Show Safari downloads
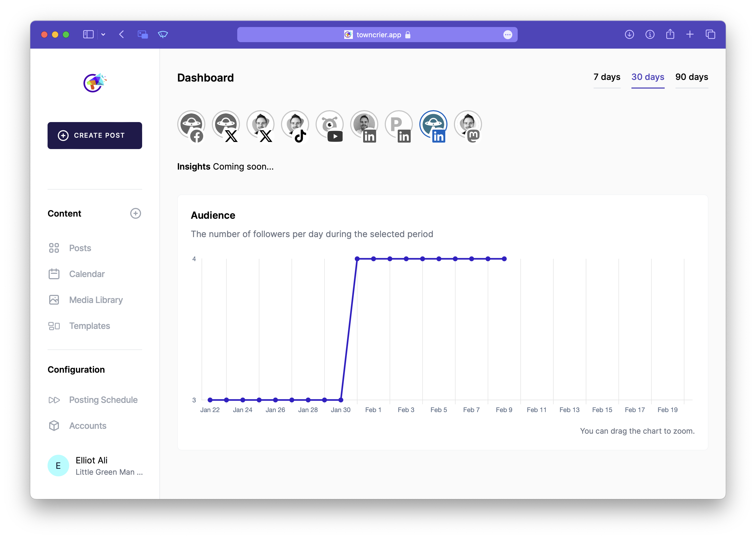 (x=629, y=34)
